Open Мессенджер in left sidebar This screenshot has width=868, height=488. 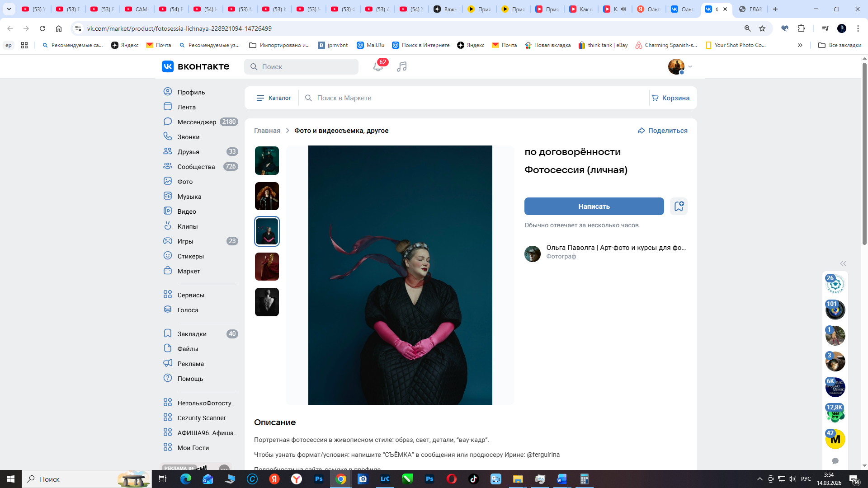coord(197,122)
